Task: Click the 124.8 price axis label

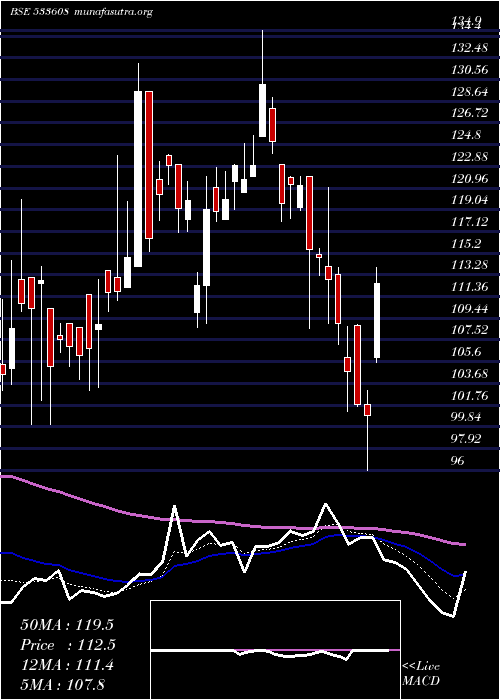Action: [x=466, y=135]
